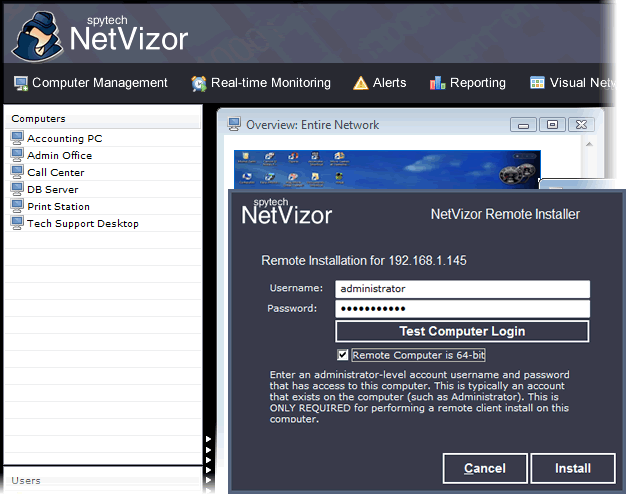
Task: Select Accounting PC in the Computers list
Action: (x=103, y=138)
